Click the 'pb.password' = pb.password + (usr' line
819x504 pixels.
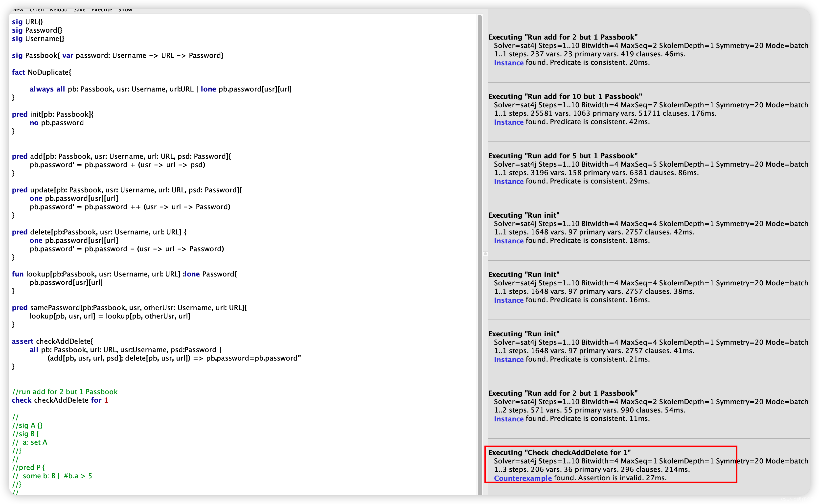tap(117, 165)
